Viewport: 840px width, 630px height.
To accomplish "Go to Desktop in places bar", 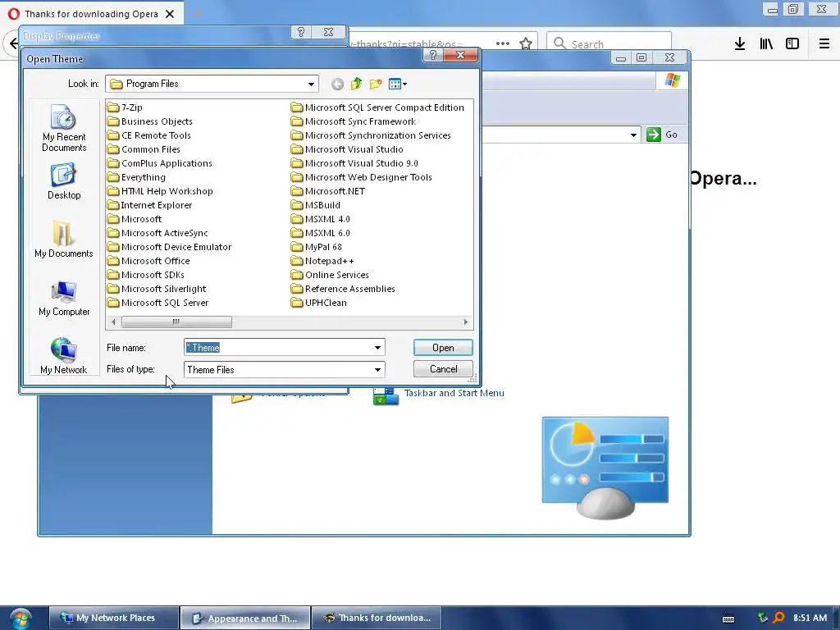I will pos(64,182).
